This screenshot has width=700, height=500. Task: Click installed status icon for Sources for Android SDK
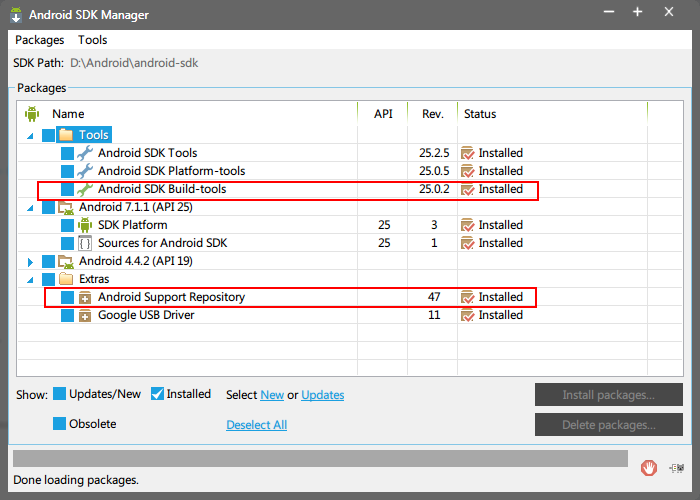(467, 243)
